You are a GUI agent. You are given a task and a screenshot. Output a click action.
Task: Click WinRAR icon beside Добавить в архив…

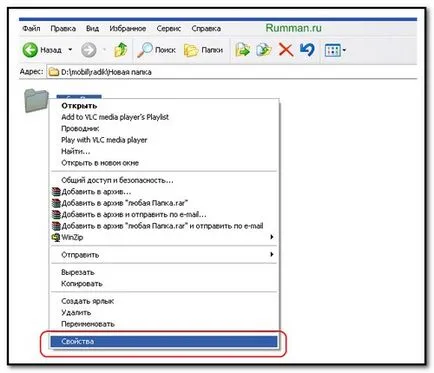[x=56, y=192]
